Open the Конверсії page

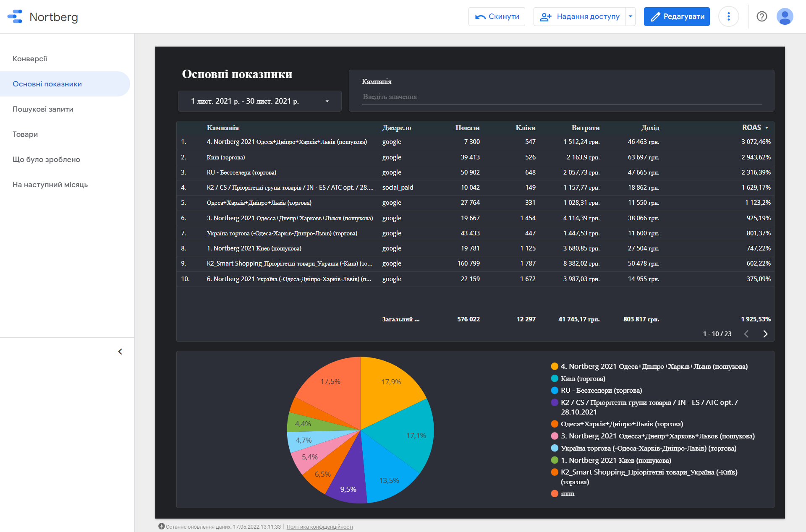pos(30,59)
